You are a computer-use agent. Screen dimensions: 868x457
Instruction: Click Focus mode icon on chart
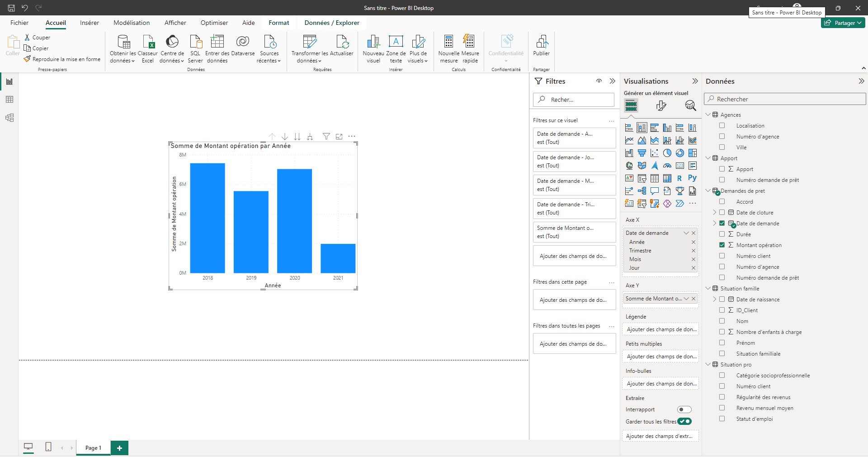click(x=339, y=136)
